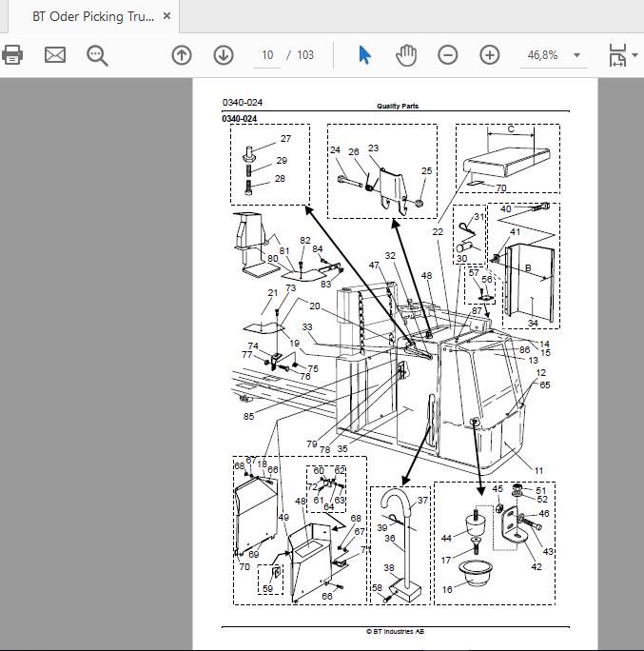The width and height of the screenshot is (644, 651).
Task: Go to previous page with up arrow
Action: click(x=182, y=55)
